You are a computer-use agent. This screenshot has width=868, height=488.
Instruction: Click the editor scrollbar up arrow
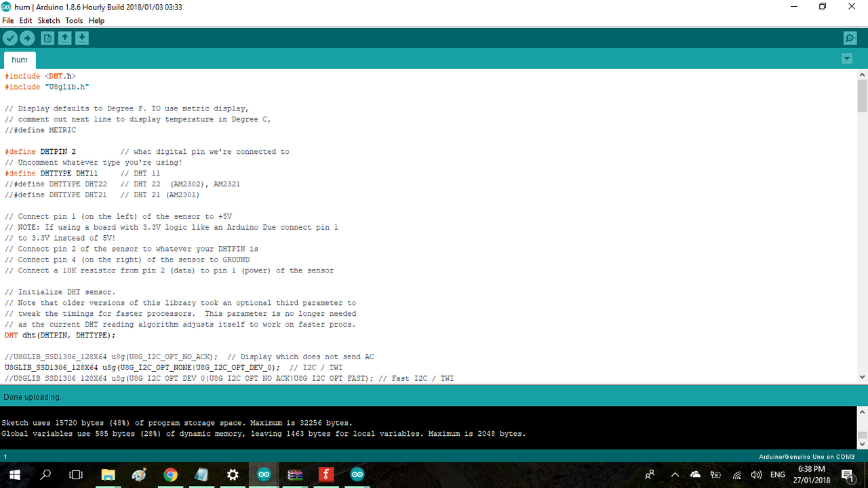coord(863,75)
